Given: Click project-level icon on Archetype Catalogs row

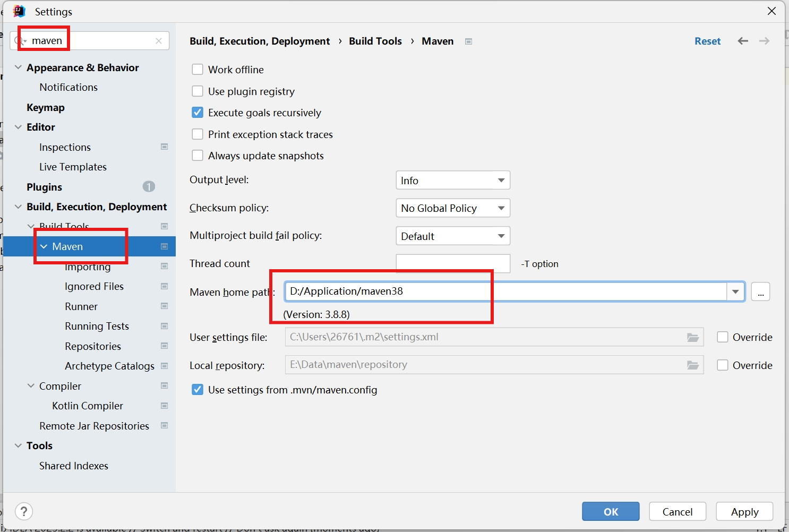Looking at the screenshot, I should [x=165, y=366].
